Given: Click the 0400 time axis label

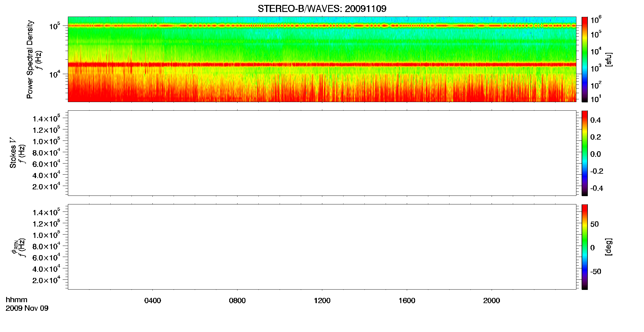Looking at the screenshot, I should (153, 301).
